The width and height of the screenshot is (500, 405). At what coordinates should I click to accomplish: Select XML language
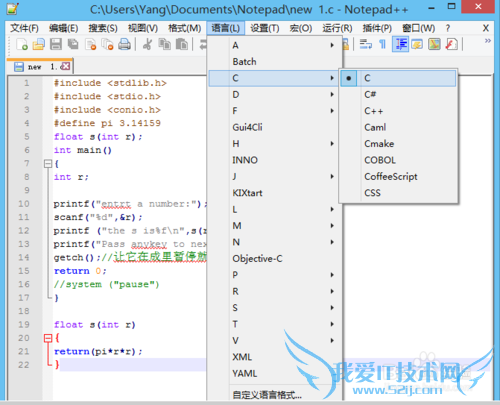(x=275, y=357)
